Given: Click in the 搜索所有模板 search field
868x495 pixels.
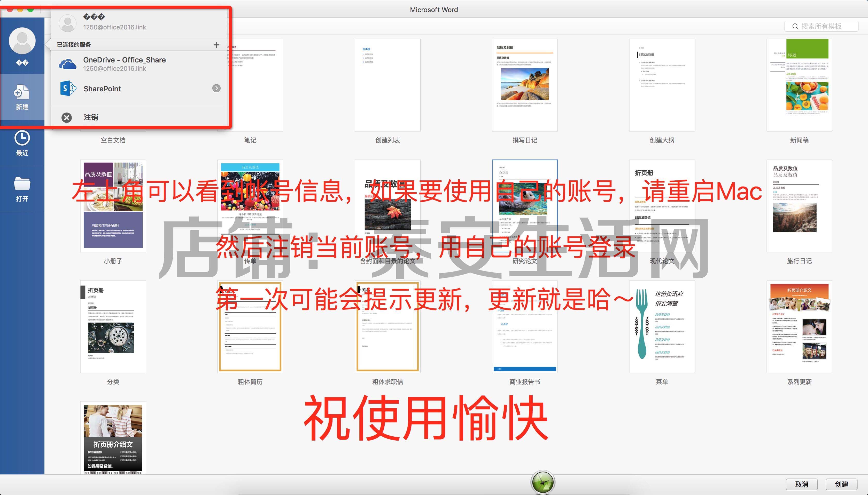Looking at the screenshot, I should click(x=822, y=26).
